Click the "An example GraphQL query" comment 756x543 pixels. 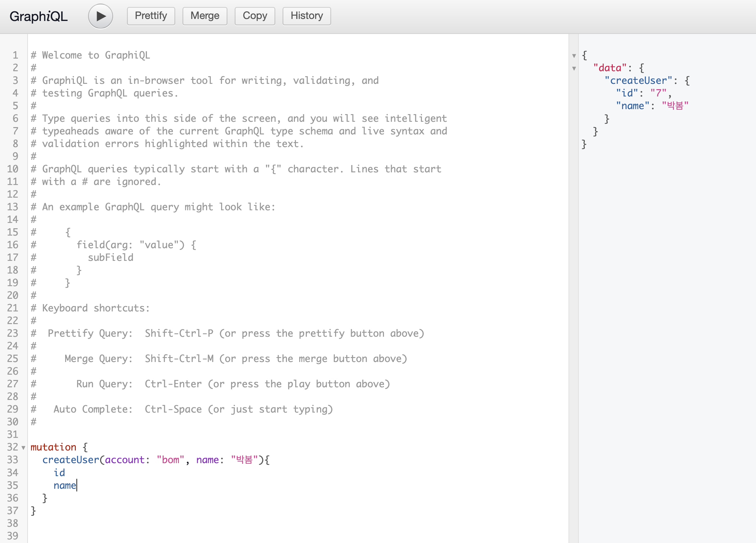pyautogui.click(x=153, y=207)
